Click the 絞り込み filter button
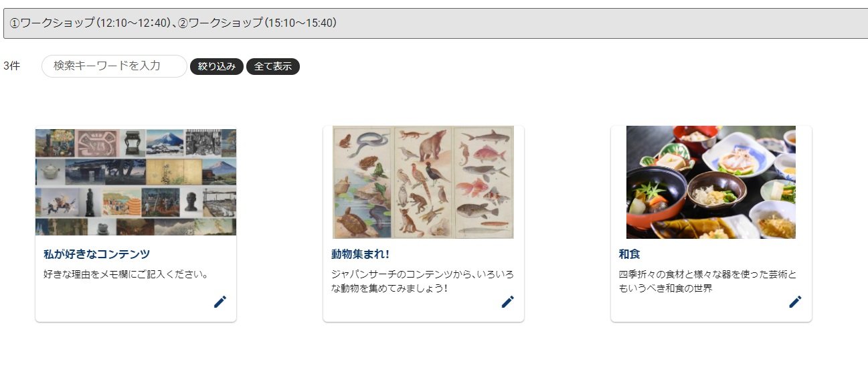This screenshot has width=868, height=390. tap(217, 66)
